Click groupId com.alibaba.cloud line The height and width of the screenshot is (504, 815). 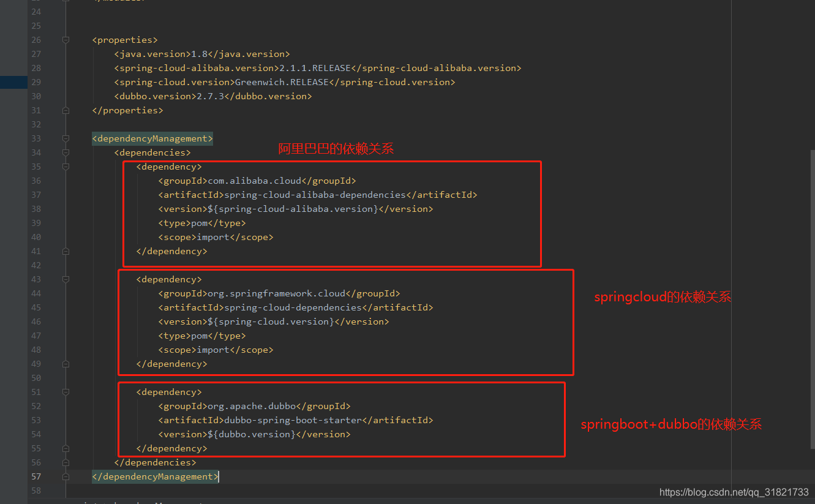pyautogui.click(x=257, y=181)
